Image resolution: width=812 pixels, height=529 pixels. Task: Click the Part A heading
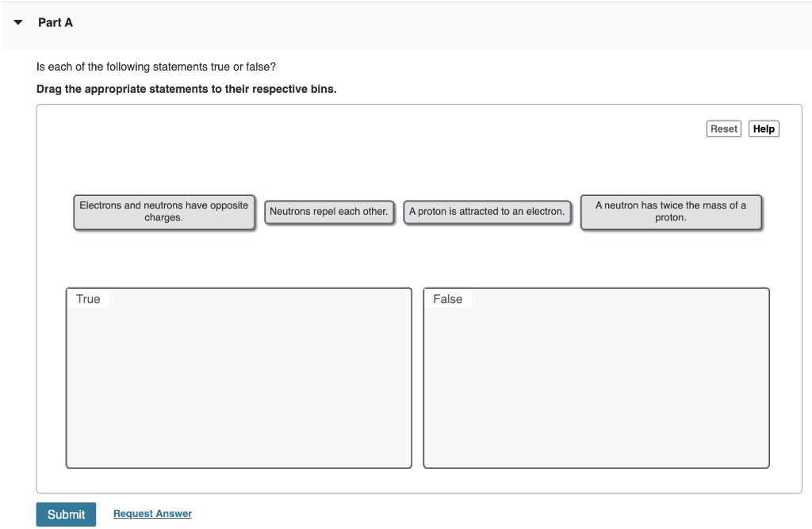(x=56, y=22)
